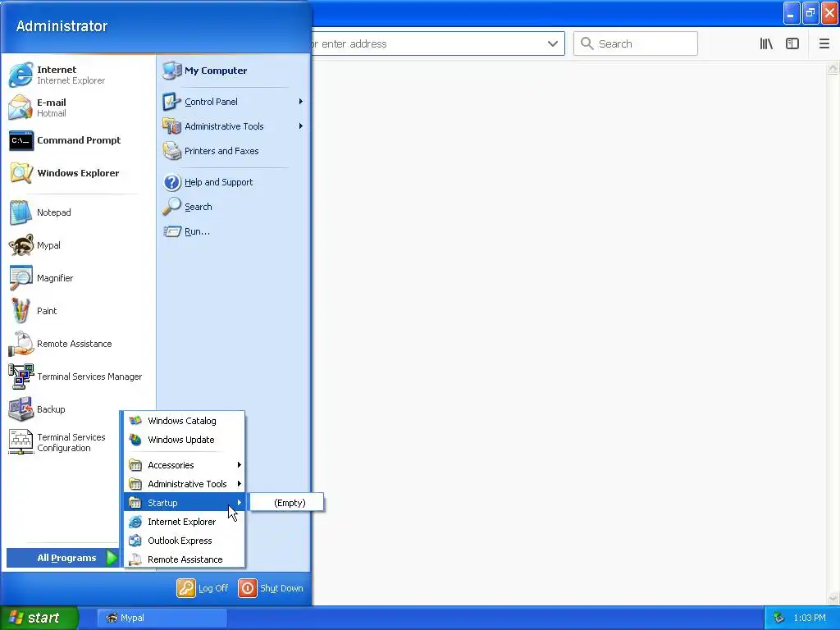
Task: Open the Control Panel icon
Action: coord(172,101)
